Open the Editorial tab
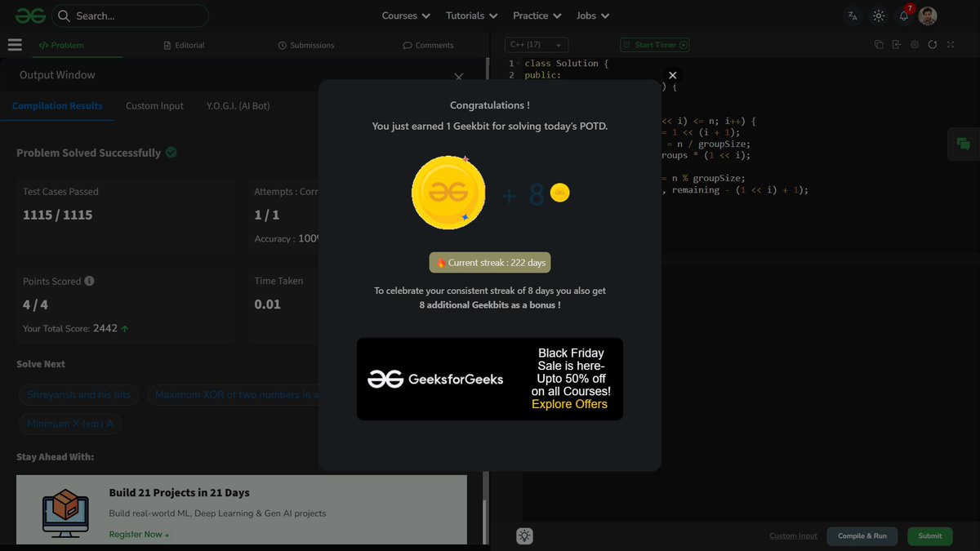 (184, 45)
